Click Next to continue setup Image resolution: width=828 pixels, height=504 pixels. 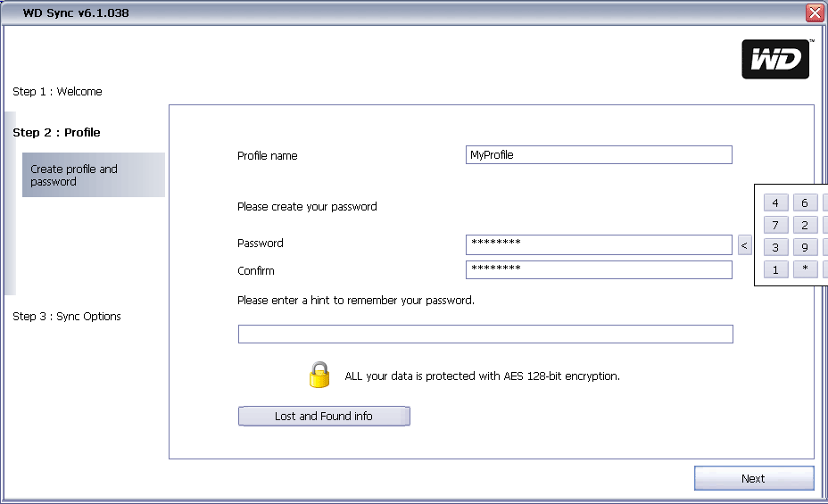pos(753,479)
